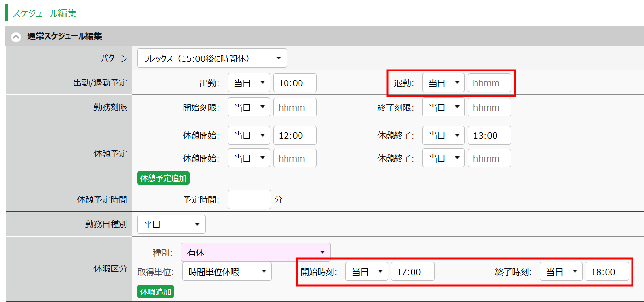644x302 pixels.
Task: Open the 種別 dropdown showing 有休
Action: (x=255, y=252)
